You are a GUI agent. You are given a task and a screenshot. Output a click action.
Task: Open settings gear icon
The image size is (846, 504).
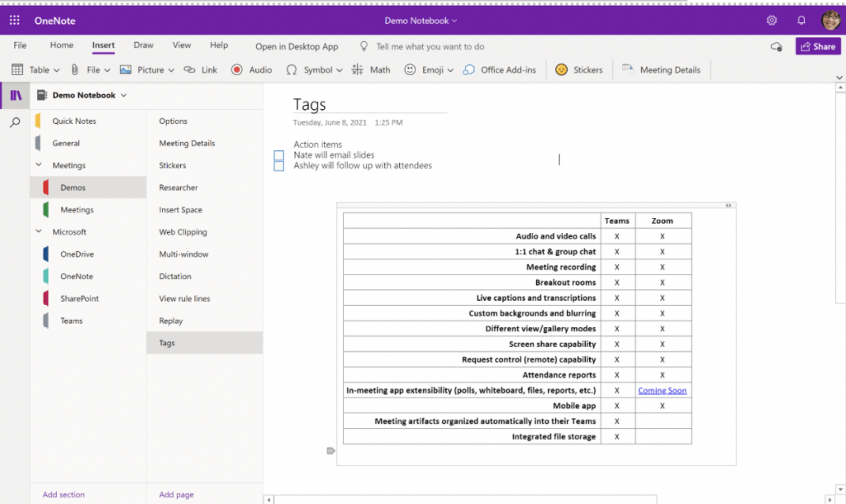pyautogui.click(x=772, y=21)
